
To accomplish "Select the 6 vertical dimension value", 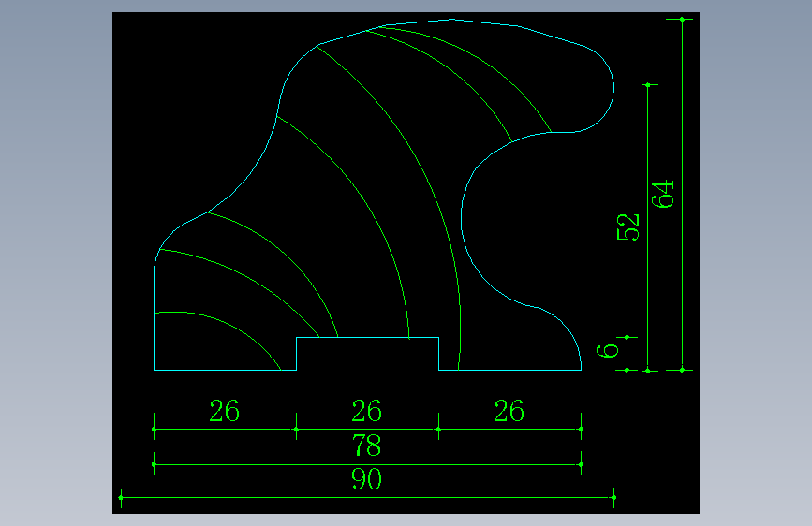I will coord(608,350).
